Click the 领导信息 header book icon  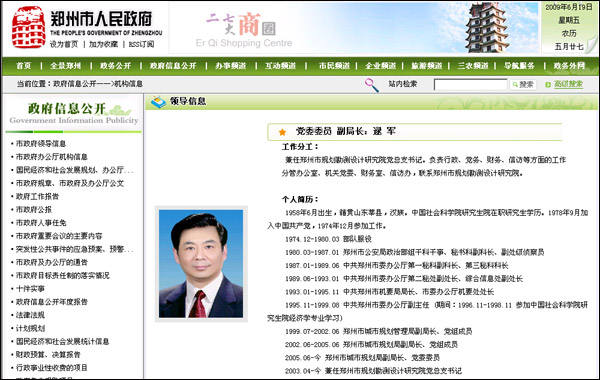point(158,102)
